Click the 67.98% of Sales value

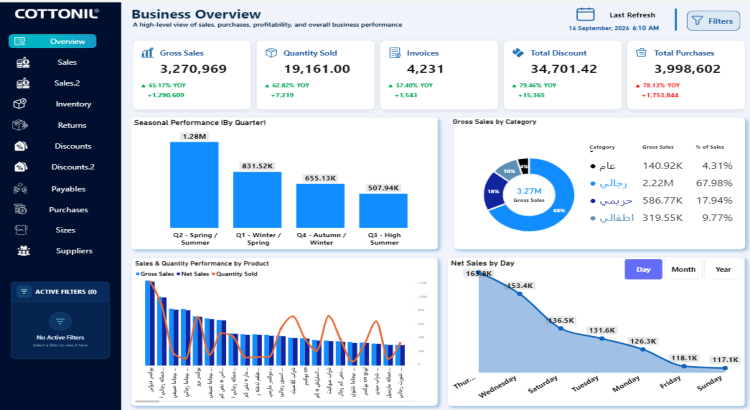point(714,183)
